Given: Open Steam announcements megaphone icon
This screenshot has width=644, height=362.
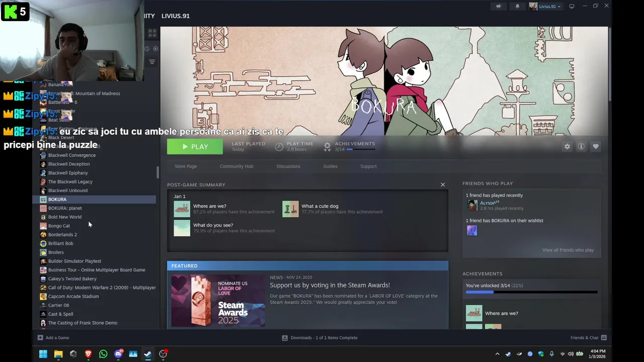Looking at the screenshot, I should coord(499,7).
